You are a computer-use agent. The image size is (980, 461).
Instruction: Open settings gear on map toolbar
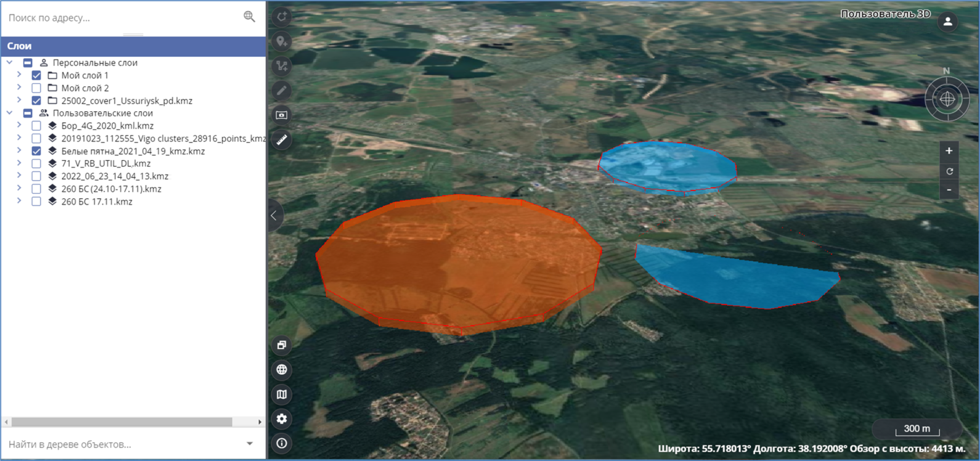(282, 419)
